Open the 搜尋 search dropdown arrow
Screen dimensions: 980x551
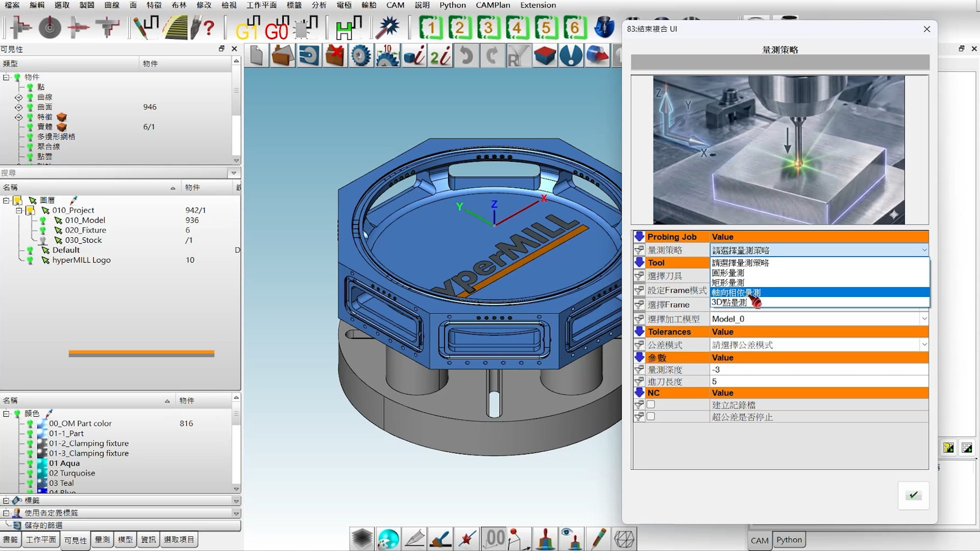click(x=234, y=173)
